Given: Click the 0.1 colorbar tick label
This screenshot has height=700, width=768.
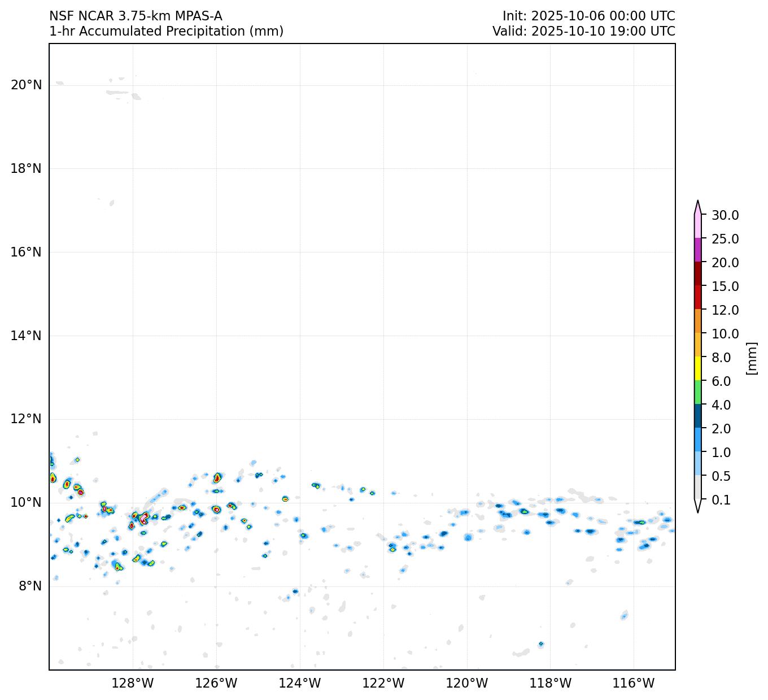Looking at the screenshot, I should [x=721, y=500].
